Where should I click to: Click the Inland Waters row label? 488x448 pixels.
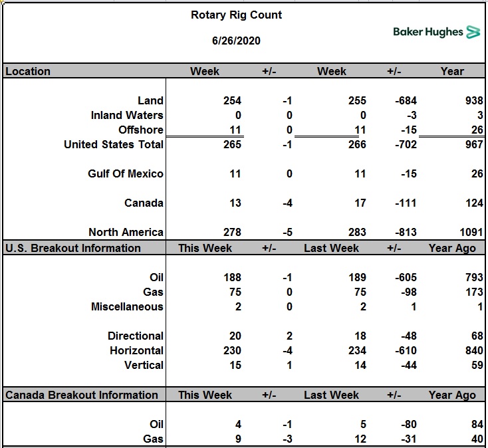click(x=126, y=115)
